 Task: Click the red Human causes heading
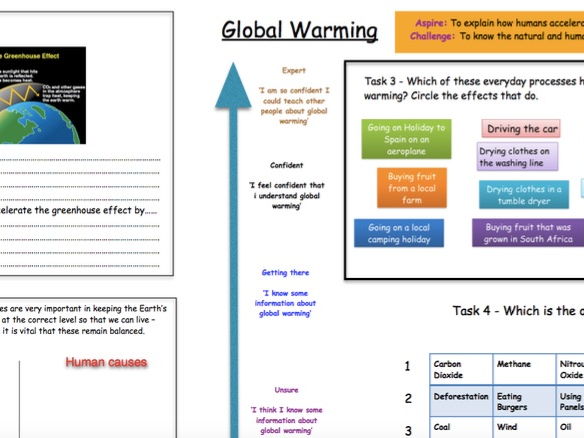point(106,362)
